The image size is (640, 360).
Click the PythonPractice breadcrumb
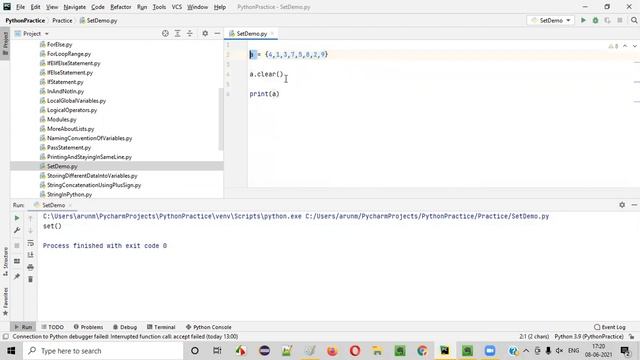point(25,20)
